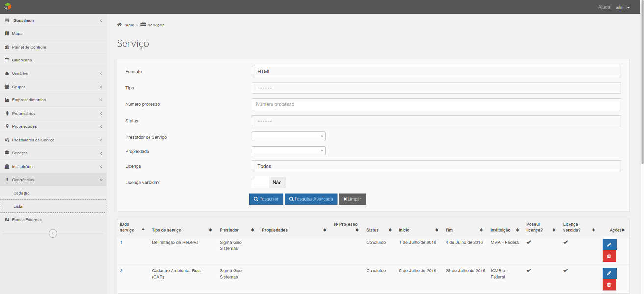Open the Tipo dropdown

pyautogui.click(x=436, y=88)
